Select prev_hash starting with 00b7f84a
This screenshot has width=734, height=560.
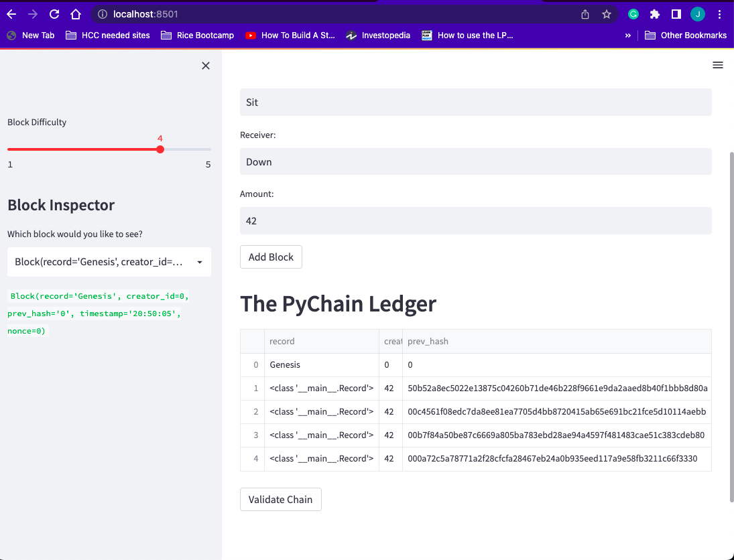(557, 435)
